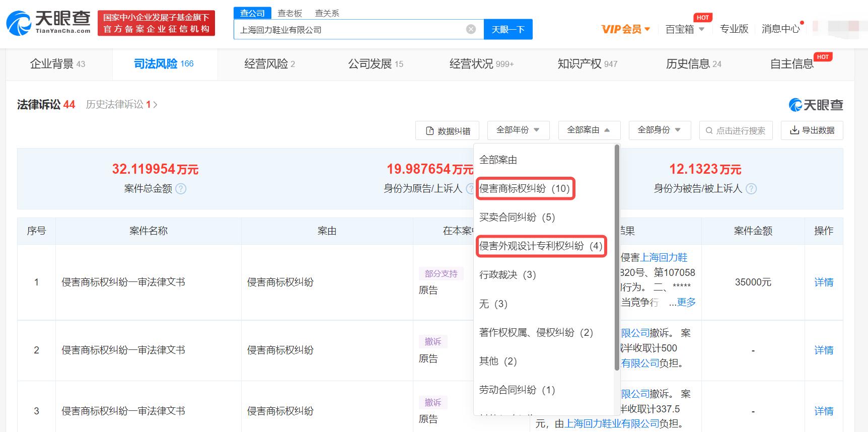This screenshot has height=432, width=868.
Task: Switch to the 公司发展 tab
Action: [x=376, y=64]
